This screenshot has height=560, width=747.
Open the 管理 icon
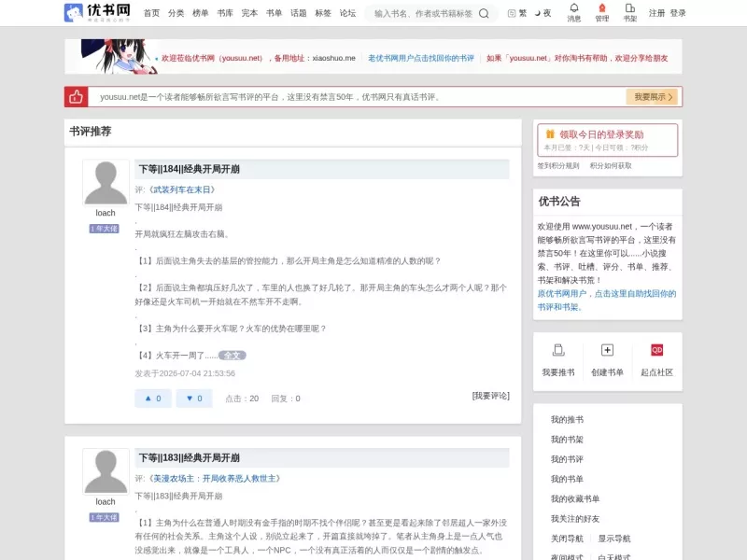coord(602,13)
